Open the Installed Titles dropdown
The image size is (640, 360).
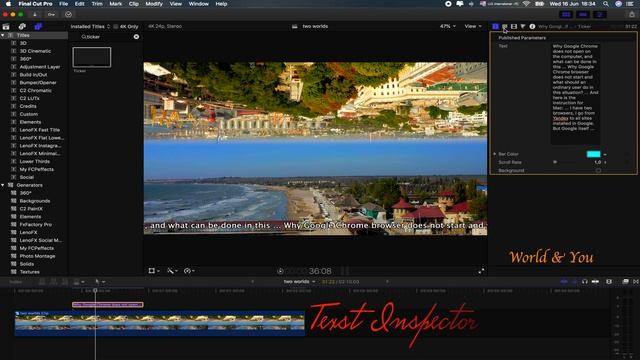(x=90, y=27)
